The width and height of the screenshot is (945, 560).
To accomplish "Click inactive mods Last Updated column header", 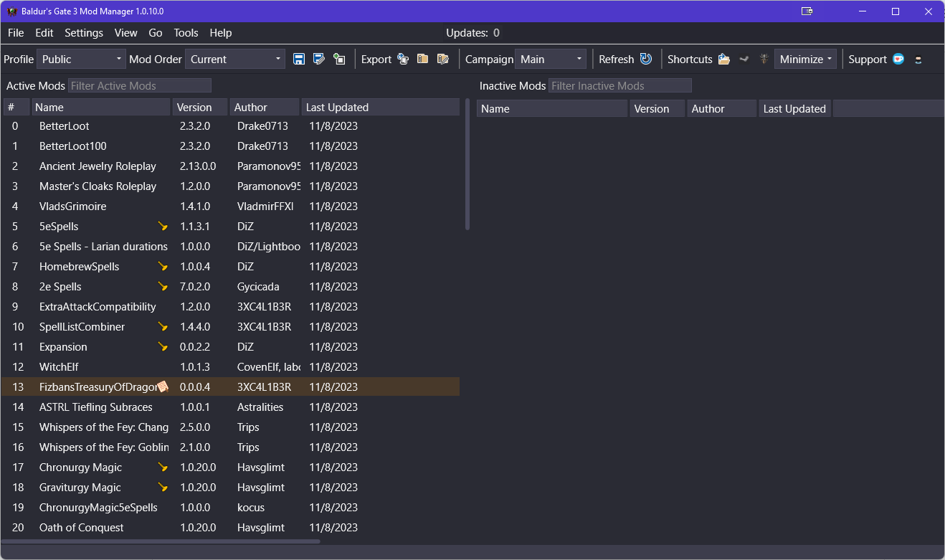I will 795,108.
